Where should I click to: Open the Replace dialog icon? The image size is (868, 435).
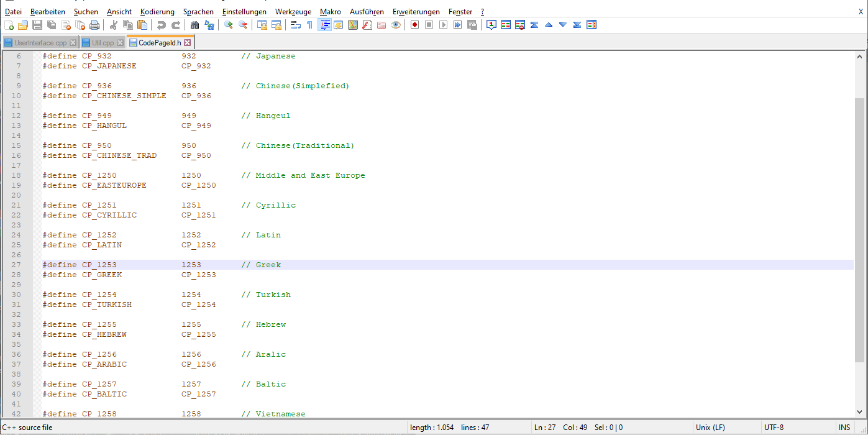pos(209,25)
